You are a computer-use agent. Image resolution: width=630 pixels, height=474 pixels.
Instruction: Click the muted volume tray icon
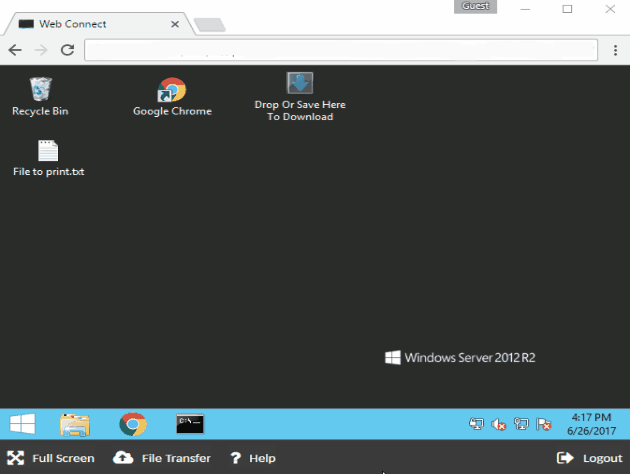coord(499,424)
